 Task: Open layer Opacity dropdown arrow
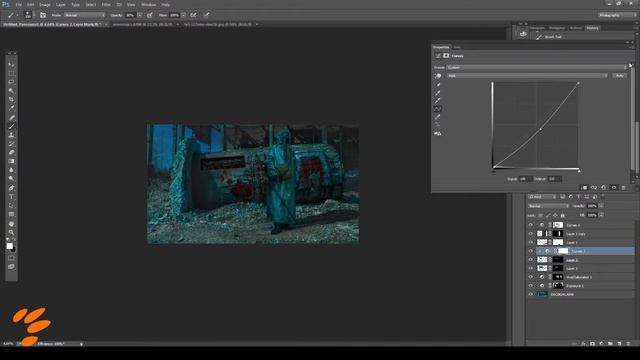click(x=601, y=206)
